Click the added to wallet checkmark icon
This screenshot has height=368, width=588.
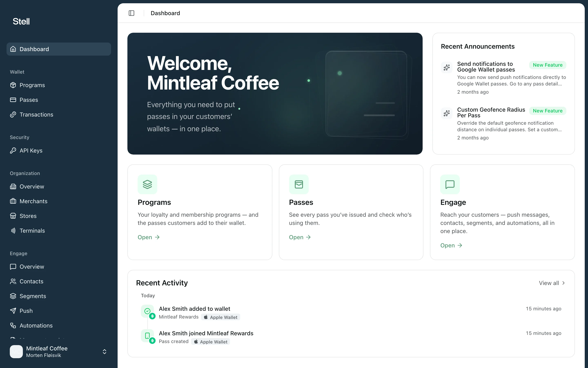(147, 311)
